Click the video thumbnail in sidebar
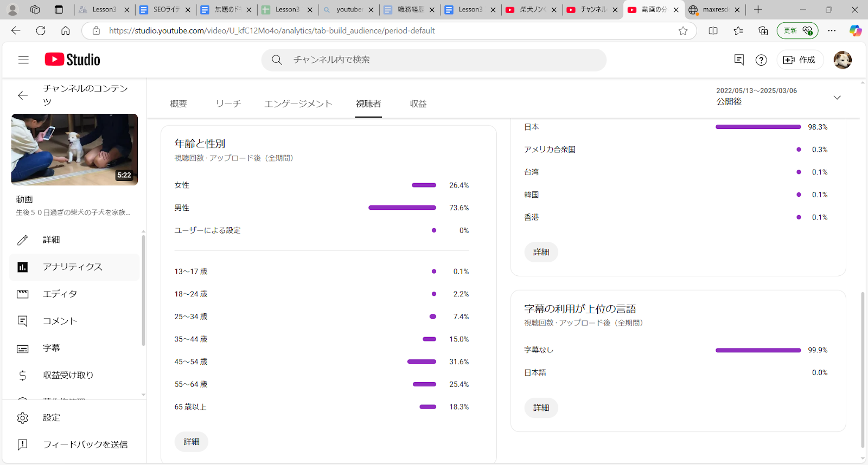Viewport: 868px width, 465px height. pyautogui.click(x=74, y=150)
